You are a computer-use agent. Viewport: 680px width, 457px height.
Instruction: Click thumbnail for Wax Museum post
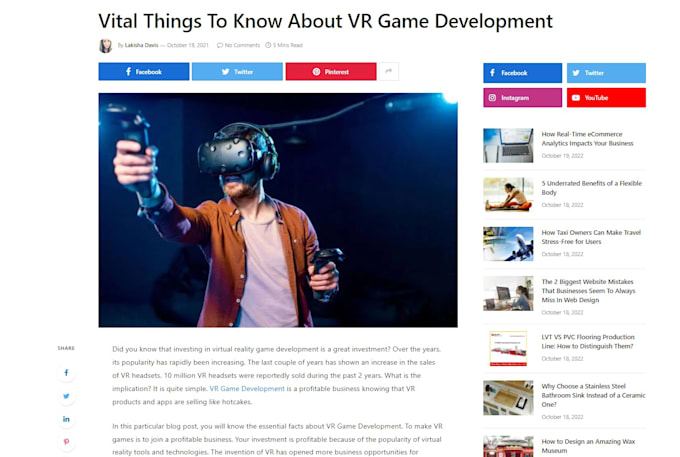(x=508, y=446)
